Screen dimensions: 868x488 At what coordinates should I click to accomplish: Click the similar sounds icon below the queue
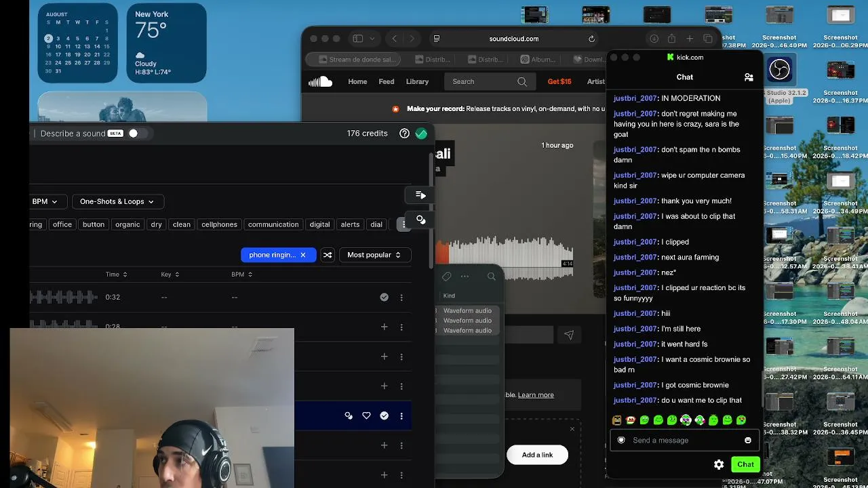pos(420,220)
